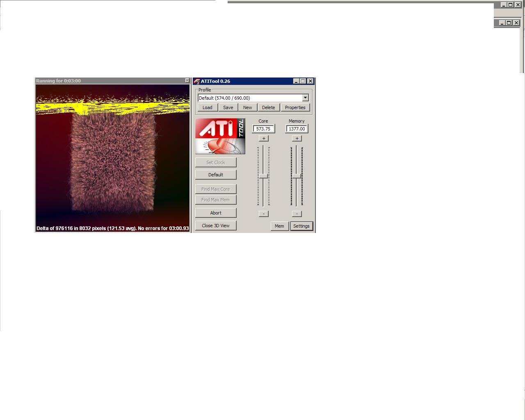
Task: Open the Mem button
Action: (279, 226)
